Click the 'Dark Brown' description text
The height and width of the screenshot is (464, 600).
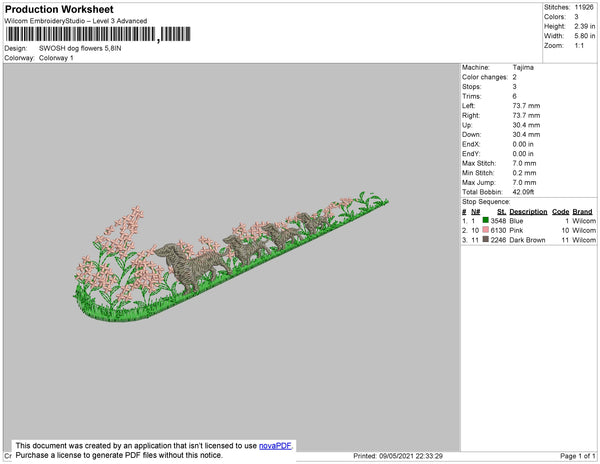click(527, 240)
